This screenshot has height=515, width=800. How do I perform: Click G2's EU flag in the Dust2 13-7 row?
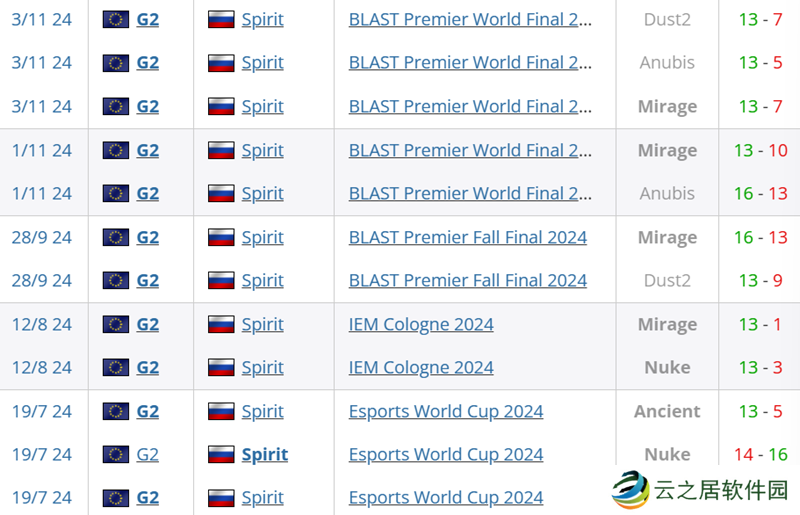pos(116,19)
